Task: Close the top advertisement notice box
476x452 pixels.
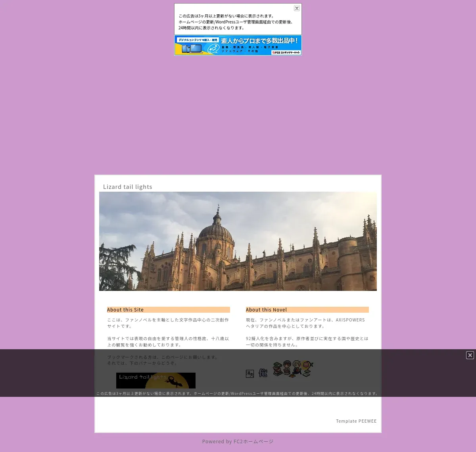Action: [x=297, y=8]
